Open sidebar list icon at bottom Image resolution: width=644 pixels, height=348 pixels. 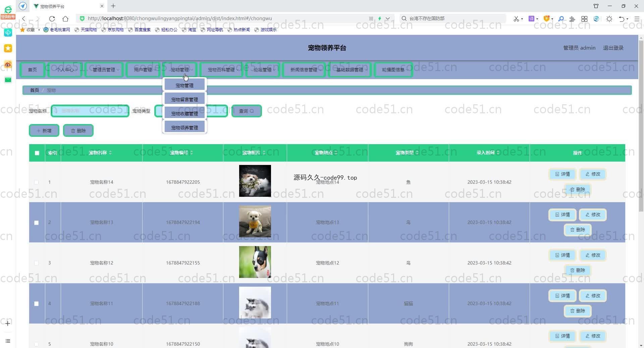(8, 341)
